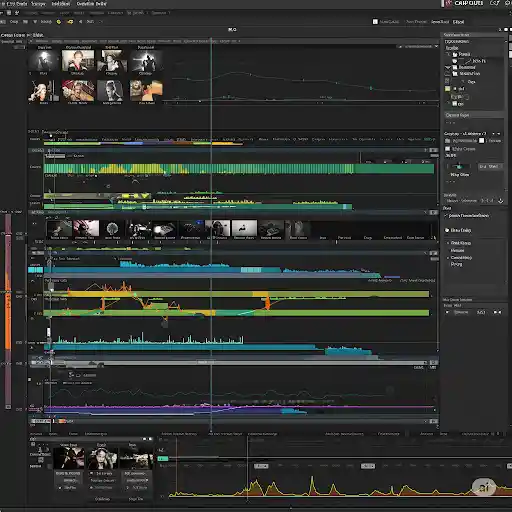512x512 pixels.
Task: Click the orange keyframe marker on the yellow-green track
Action: coord(267,303)
